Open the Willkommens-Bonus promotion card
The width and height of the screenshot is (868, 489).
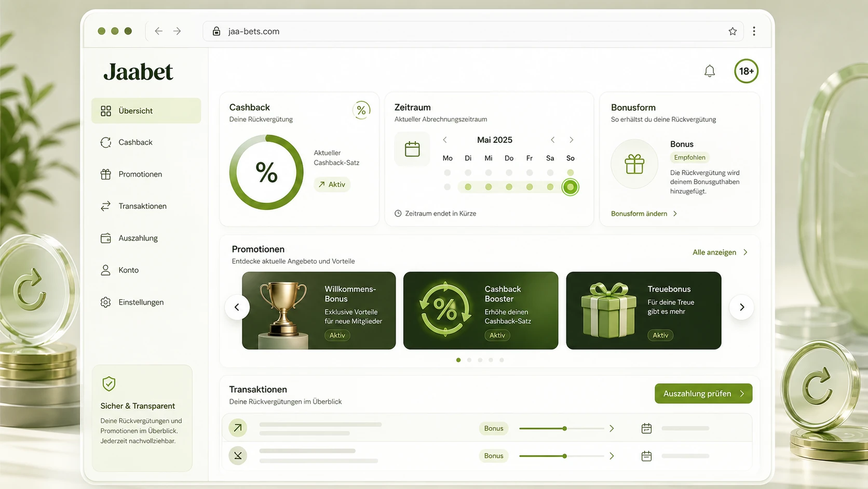click(319, 310)
